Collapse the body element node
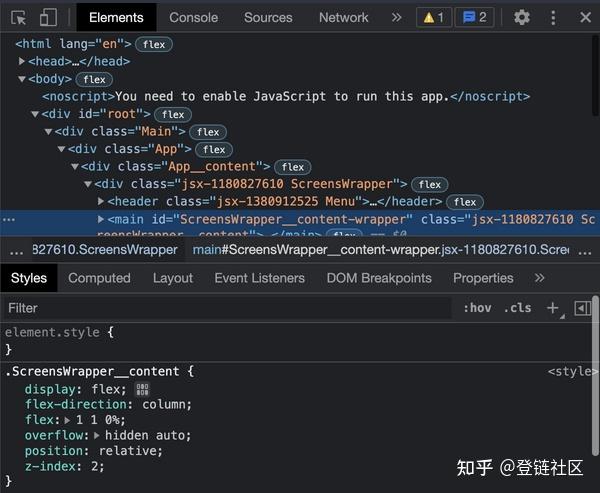The width and height of the screenshot is (600, 493). pos(22,79)
